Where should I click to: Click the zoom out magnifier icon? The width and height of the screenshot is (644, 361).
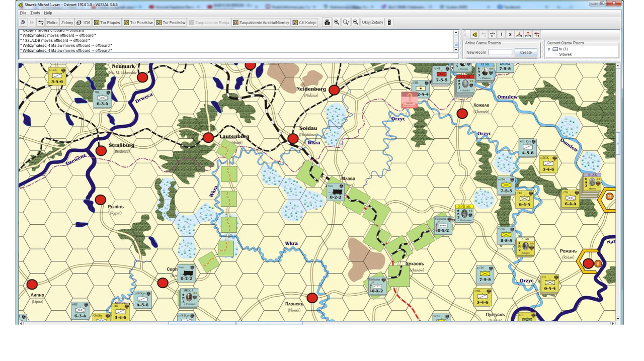[356, 23]
